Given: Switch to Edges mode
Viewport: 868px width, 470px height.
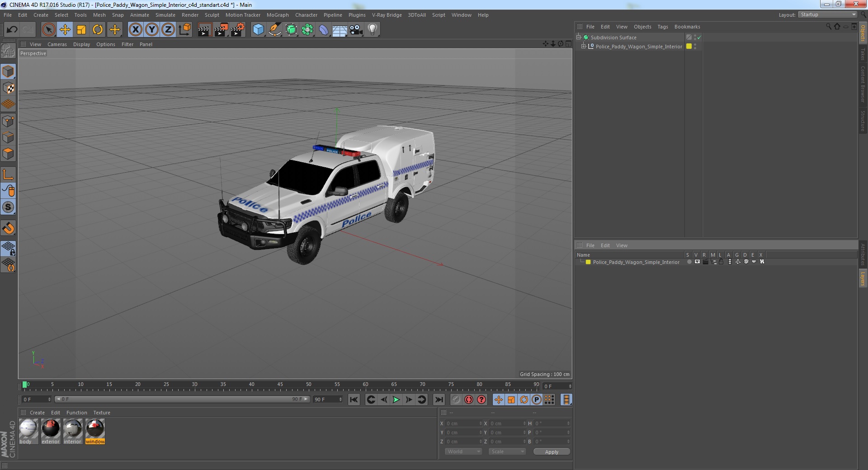Looking at the screenshot, I should tap(8, 137).
